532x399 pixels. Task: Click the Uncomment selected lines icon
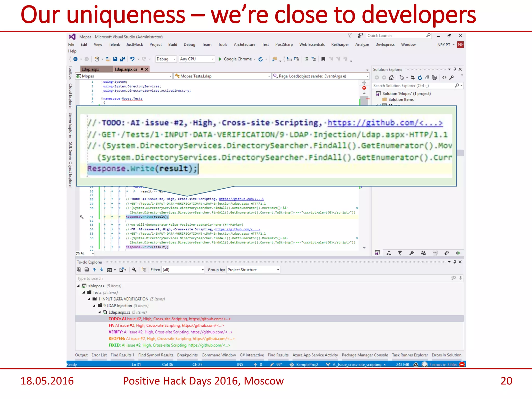pos(314,59)
